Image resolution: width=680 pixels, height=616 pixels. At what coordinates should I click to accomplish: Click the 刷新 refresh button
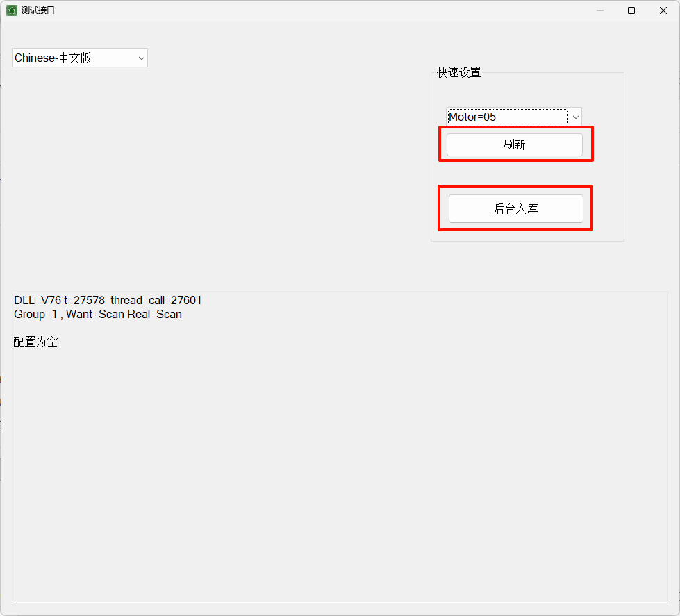tap(514, 144)
